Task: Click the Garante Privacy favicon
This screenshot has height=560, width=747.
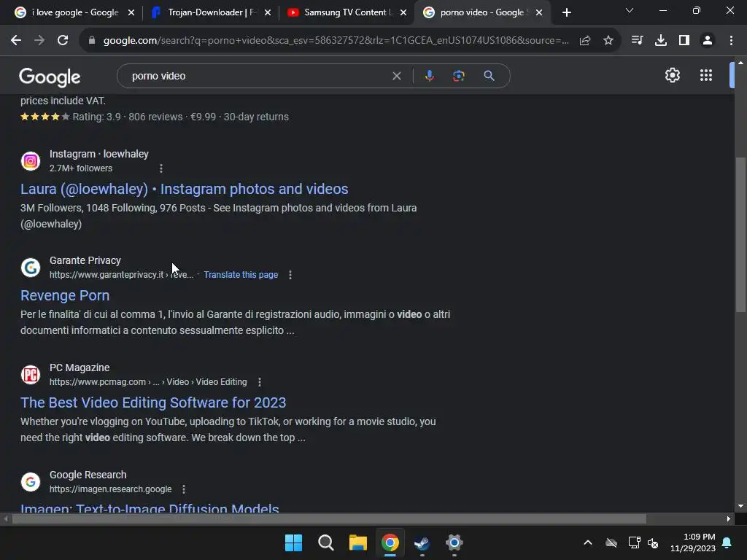Action: pos(31,268)
